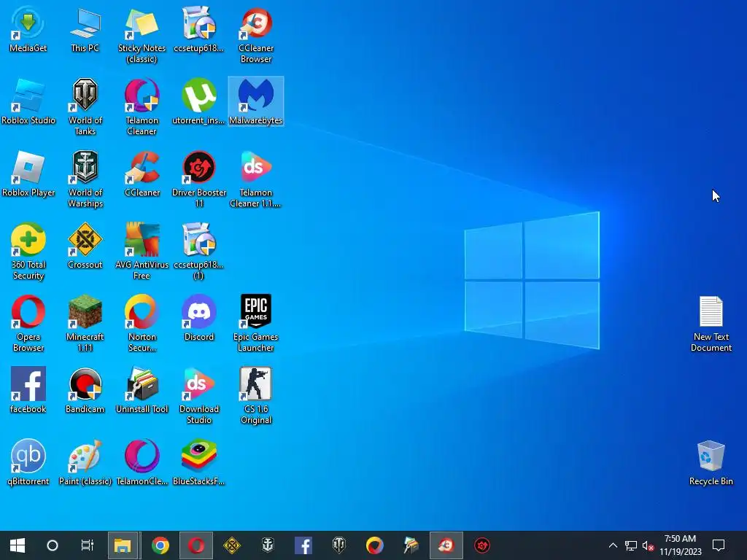This screenshot has height=560, width=747.
Task: Select the Bandicam desktop shortcut
Action: [85, 391]
